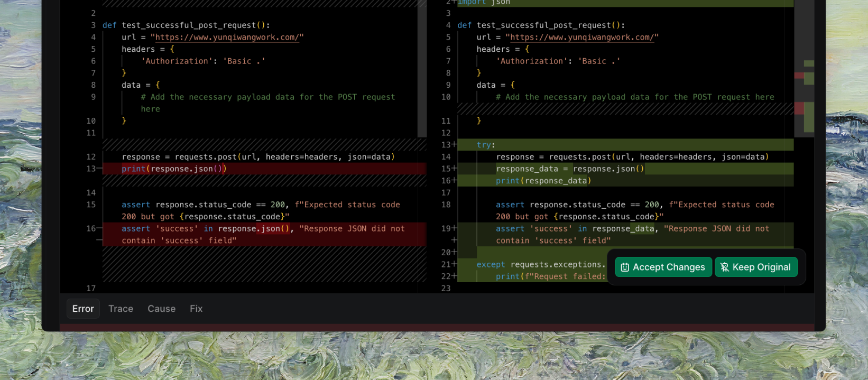Click the diff overview minimap on right
This screenshot has height=380, width=868.
coord(804,69)
